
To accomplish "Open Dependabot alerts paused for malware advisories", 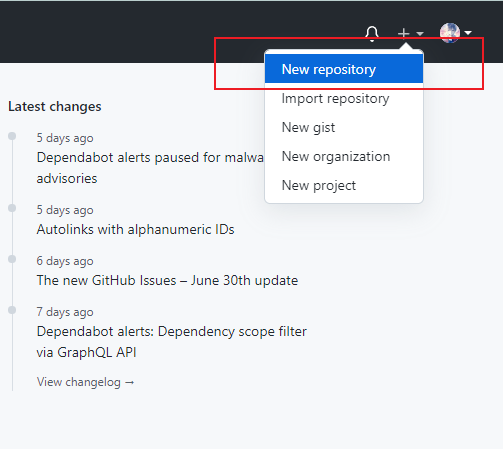I will [150, 168].
